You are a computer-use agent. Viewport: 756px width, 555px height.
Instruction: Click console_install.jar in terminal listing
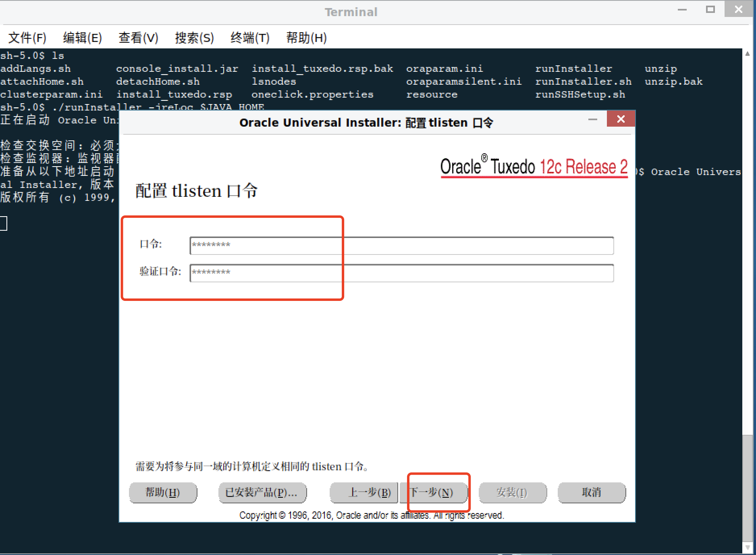click(x=177, y=69)
